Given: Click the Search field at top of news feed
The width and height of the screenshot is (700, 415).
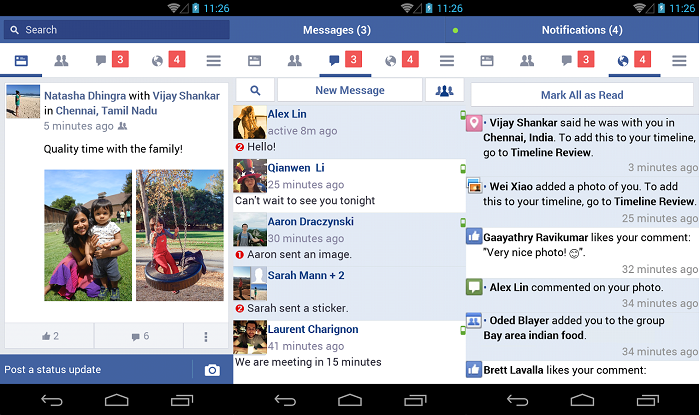Looking at the screenshot, I should (116, 30).
